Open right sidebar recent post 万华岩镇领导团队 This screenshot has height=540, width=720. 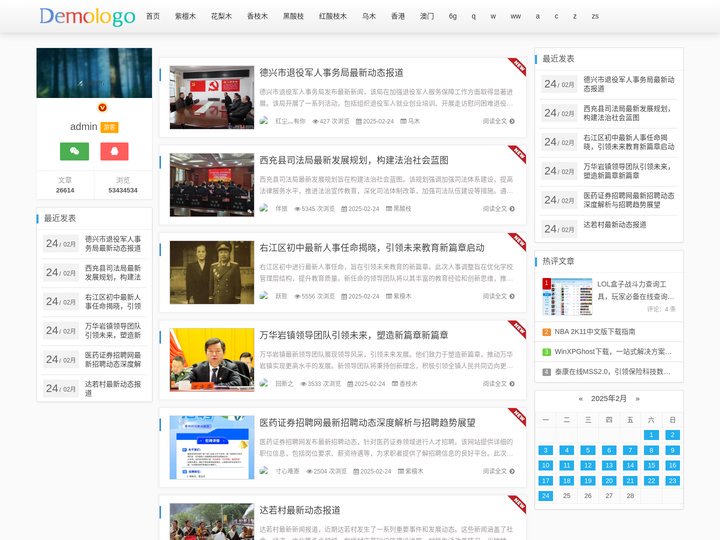627,171
